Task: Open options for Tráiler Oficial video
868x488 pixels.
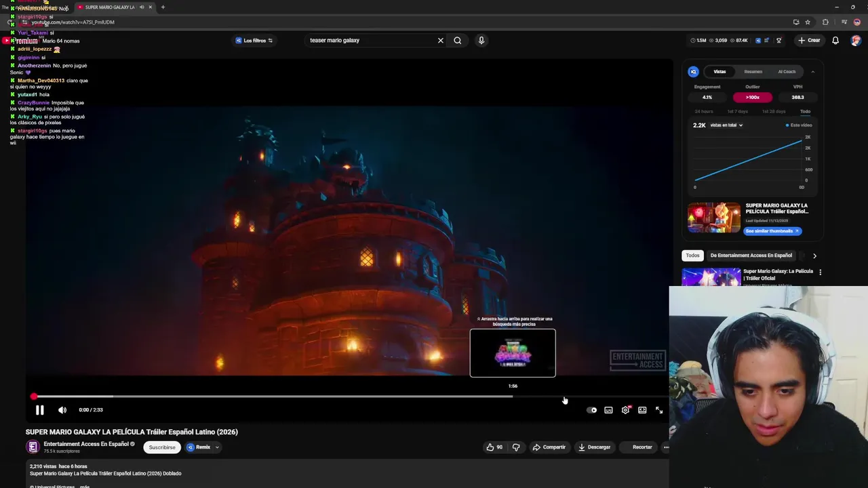Action: 820,272
